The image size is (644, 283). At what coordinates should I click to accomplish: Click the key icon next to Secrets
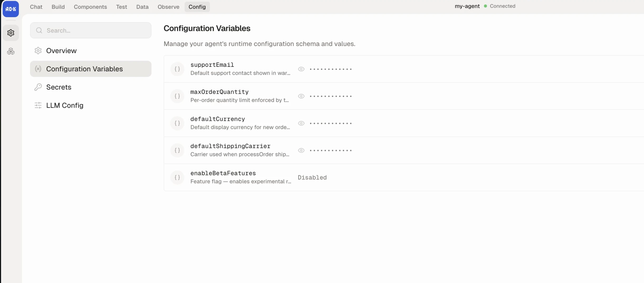(x=38, y=87)
